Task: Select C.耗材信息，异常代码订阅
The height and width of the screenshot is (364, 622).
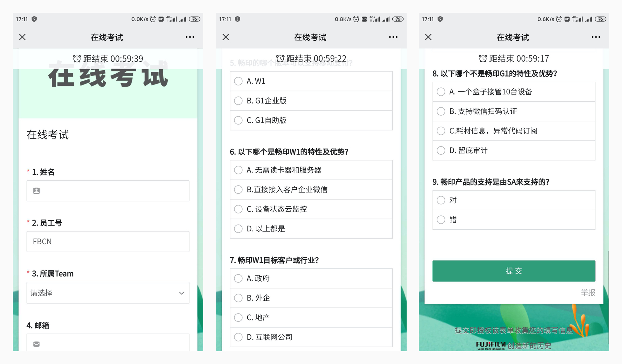Action: [514, 131]
